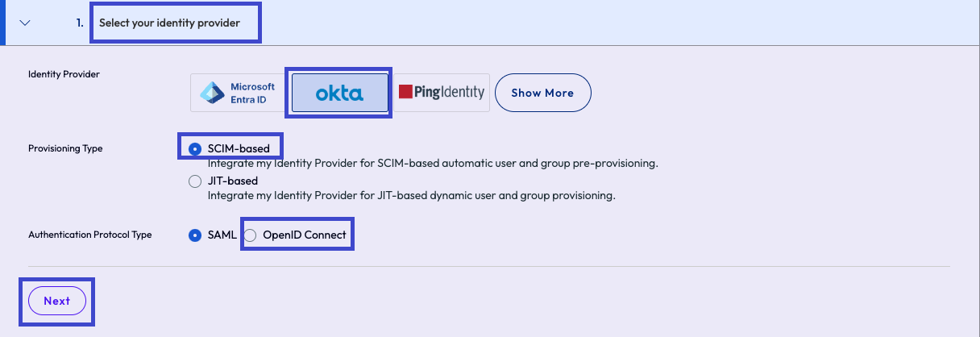The image size is (980, 337).
Task: Show more identity providers
Action: (x=542, y=93)
